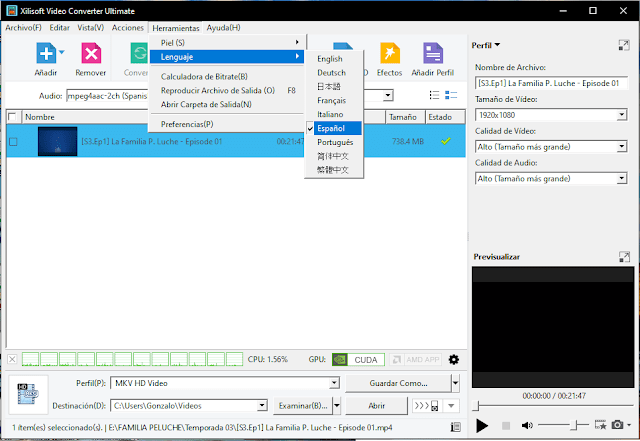Choose Abrir Carpeta de Salida(N)
The height and width of the screenshot is (441, 640).
click(227, 105)
